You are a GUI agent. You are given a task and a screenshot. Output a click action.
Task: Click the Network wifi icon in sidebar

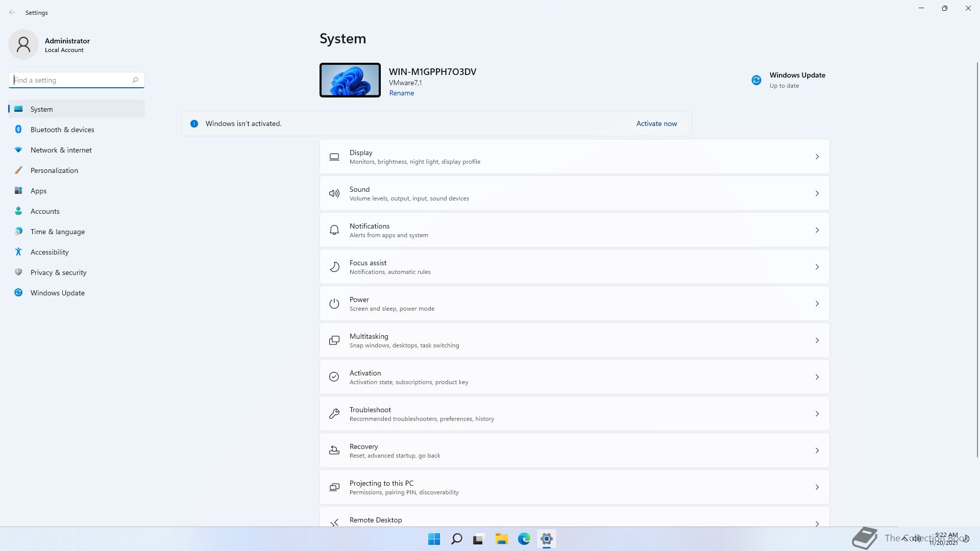(x=18, y=150)
